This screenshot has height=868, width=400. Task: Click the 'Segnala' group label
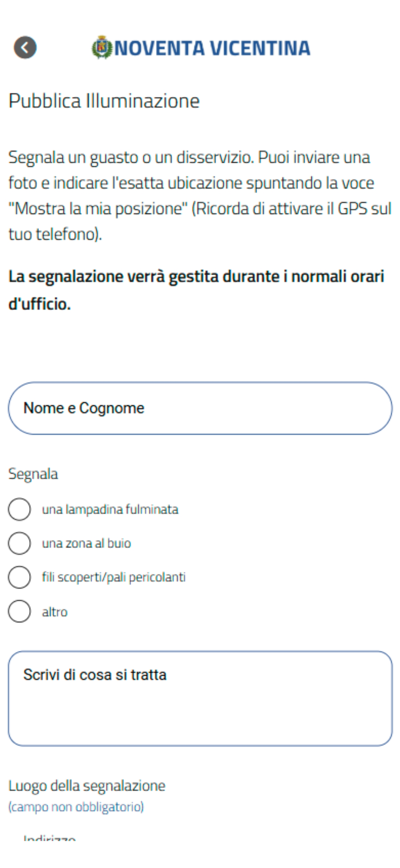(33, 474)
